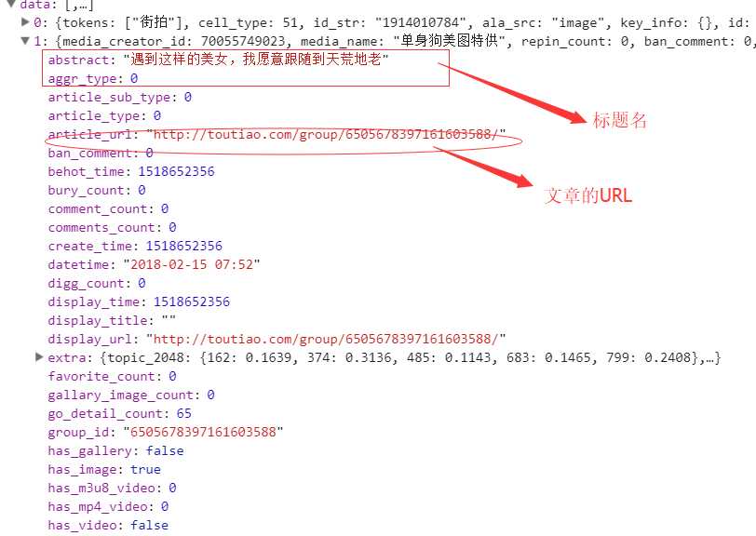Click the behot_time number value
Screen dimensions: 756x536
177,171
